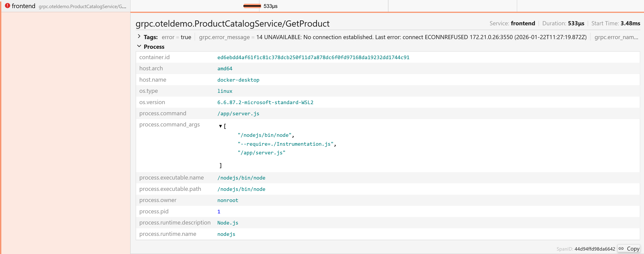Viewport: 644px width, 254px height.
Task: Expand the Tags section chevron
Action: click(x=139, y=36)
